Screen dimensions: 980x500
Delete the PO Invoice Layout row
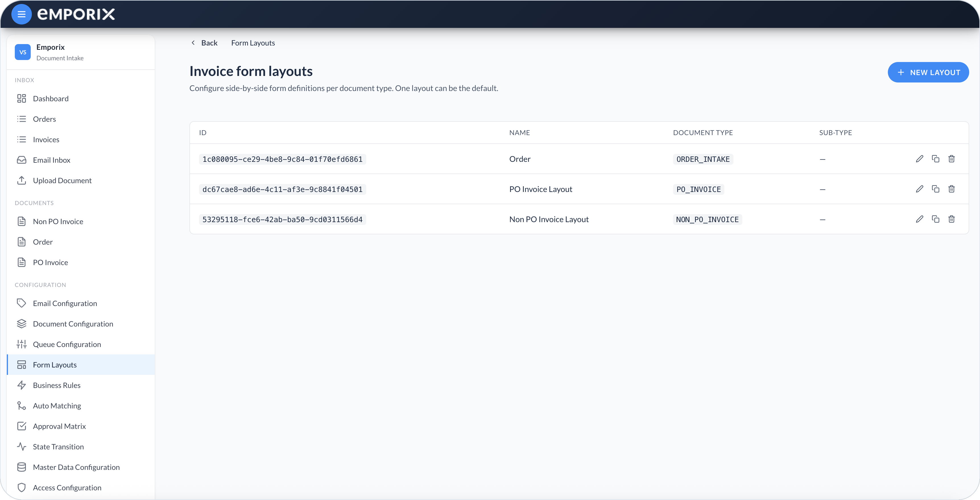point(952,189)
